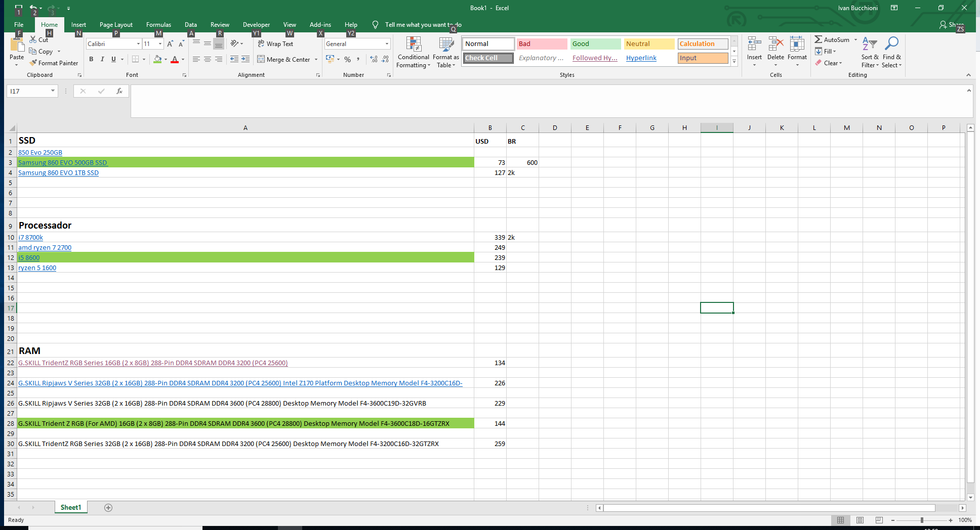980x530 pixels.
Task: Increase font size with the larger A icon
Action: (170, 44)
